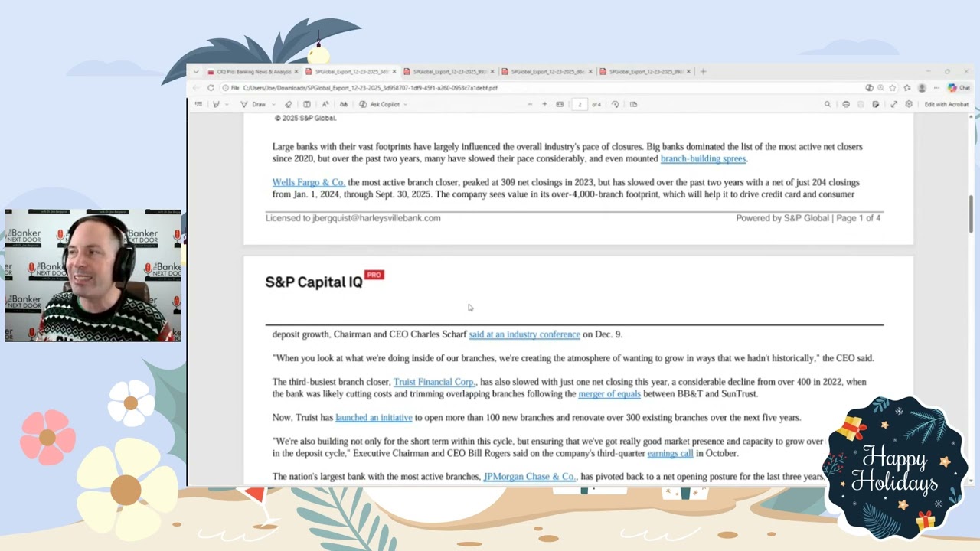Click the Save as icon
This screenshot has height=551, width=980.
pyautogui.click(x=876, y=104)
